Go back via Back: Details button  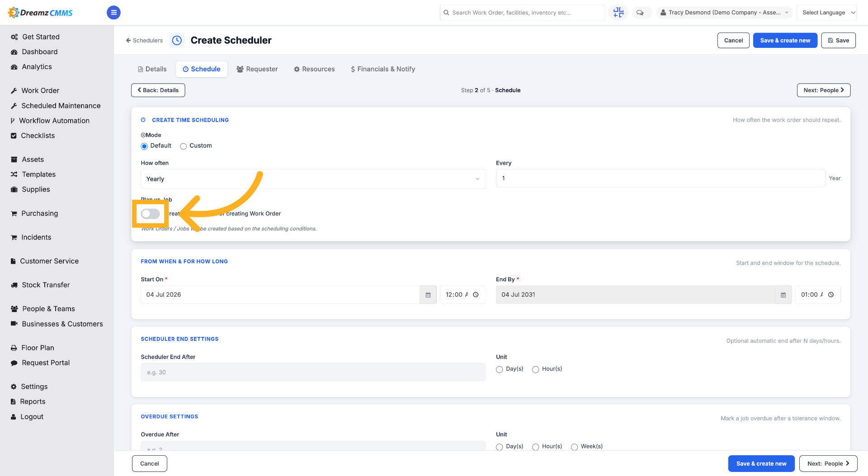[158, 90]
